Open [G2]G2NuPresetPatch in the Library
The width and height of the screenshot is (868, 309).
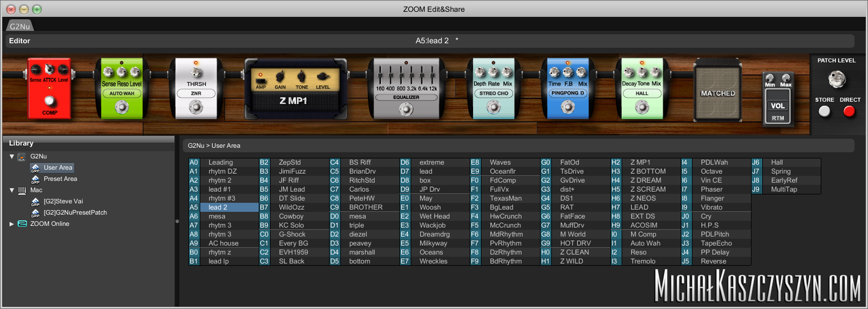click(x=75, y=212)
